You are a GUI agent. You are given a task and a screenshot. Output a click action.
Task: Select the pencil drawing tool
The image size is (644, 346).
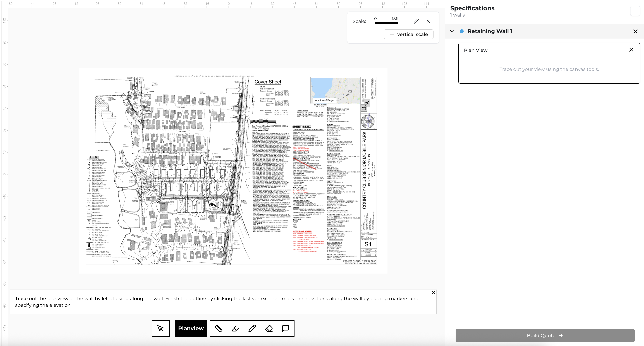[252, 329]
